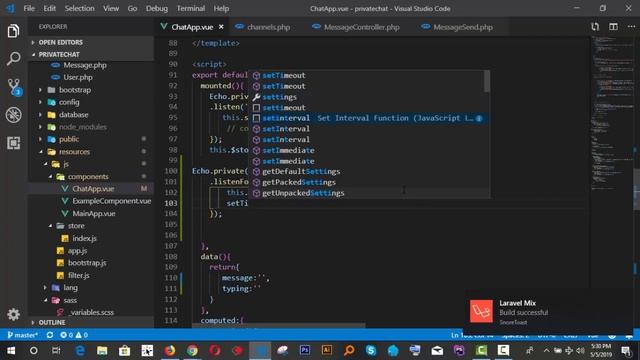Open Cortana search circle on taskbar
640x360 pixels.
click(x=33, y=350)
